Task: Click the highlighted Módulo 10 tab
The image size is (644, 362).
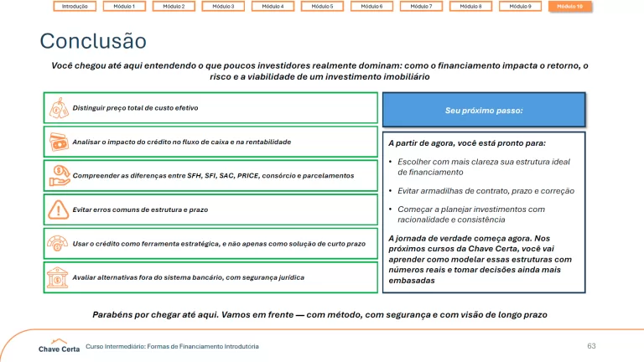Action: tap(570, 7)
